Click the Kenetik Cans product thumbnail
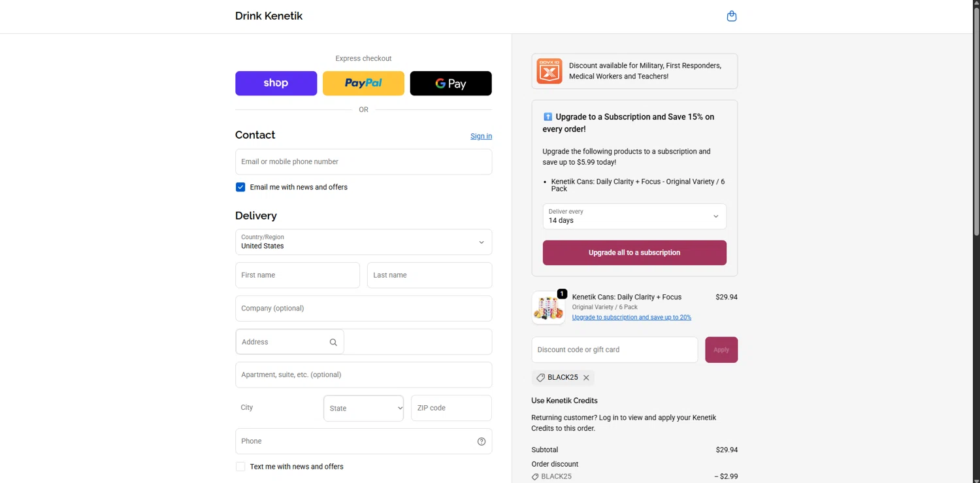Image resolution: width=980 pixels, height=483 pixels. (548, 308)
